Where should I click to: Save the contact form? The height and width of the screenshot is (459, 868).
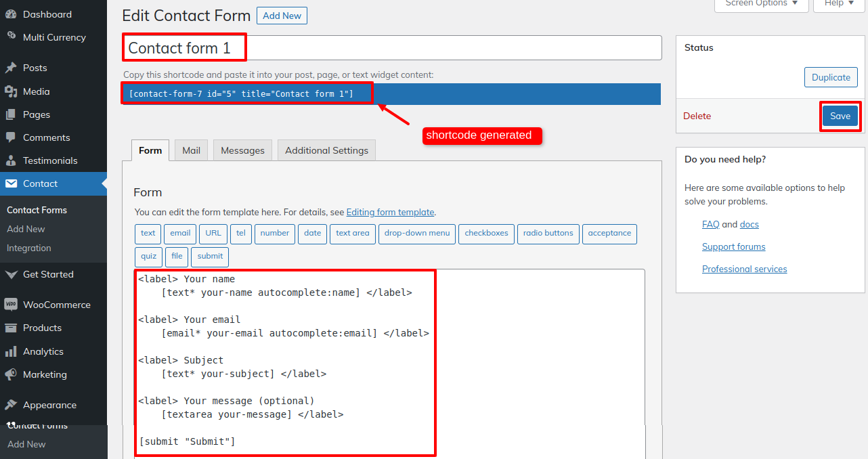click(x=840, y=116)
